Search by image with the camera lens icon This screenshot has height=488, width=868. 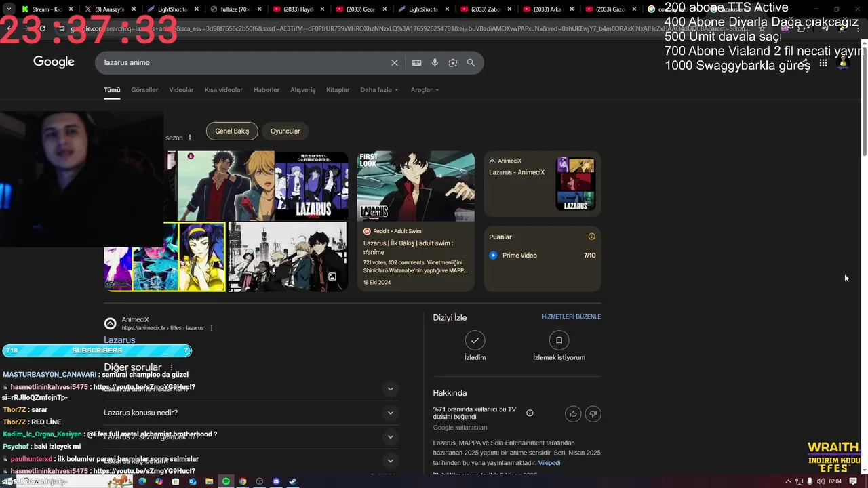(x=453, y=62)
